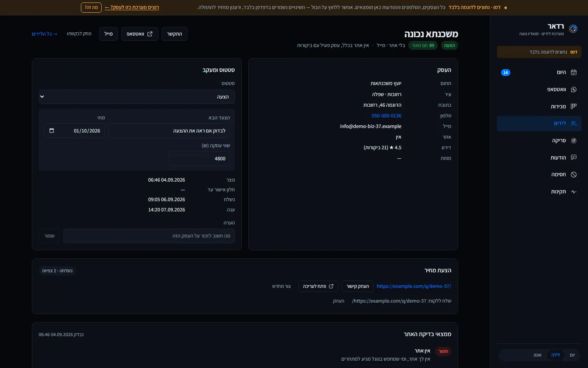Click the people icon next to לידים
Screen dimensions: 588x368
[574, 123]
